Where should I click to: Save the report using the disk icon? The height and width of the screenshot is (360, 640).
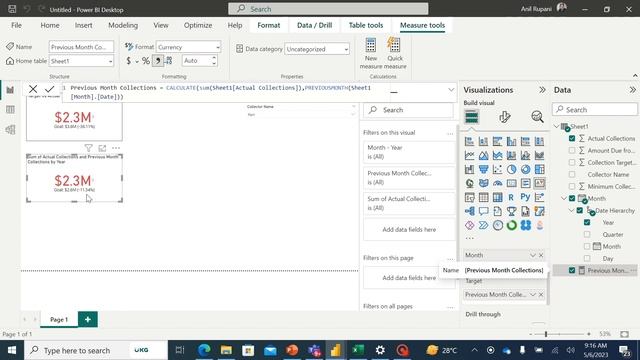coord(12,9)
